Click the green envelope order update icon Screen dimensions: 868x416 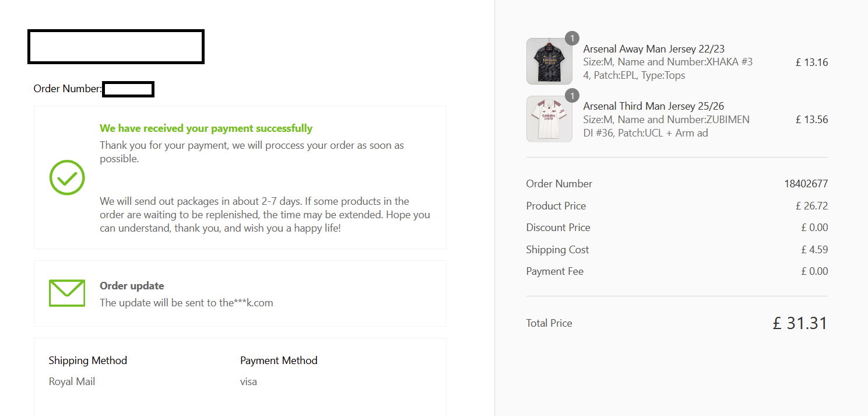[67, 293]
